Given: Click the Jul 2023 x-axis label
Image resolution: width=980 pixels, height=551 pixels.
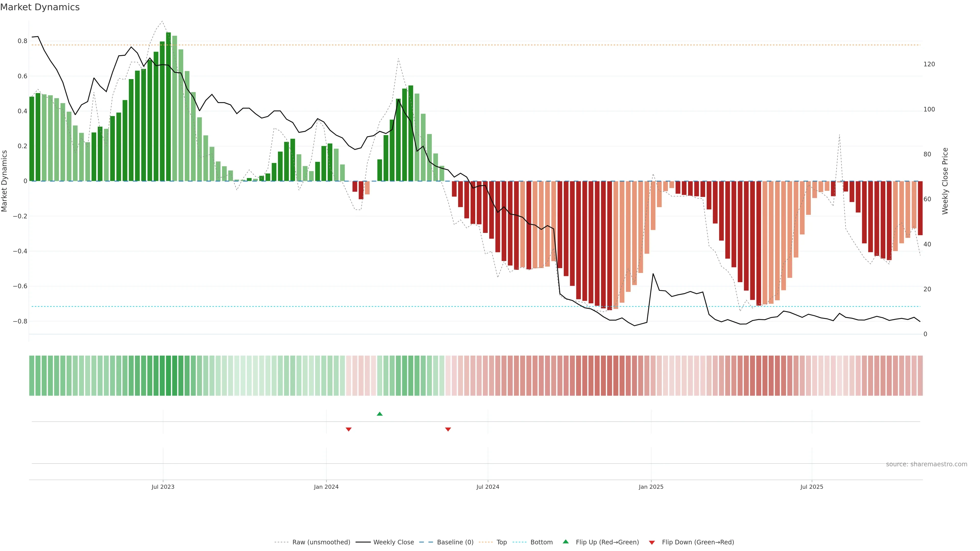Looking at the screenshot, I should click(x=163, y=487).
